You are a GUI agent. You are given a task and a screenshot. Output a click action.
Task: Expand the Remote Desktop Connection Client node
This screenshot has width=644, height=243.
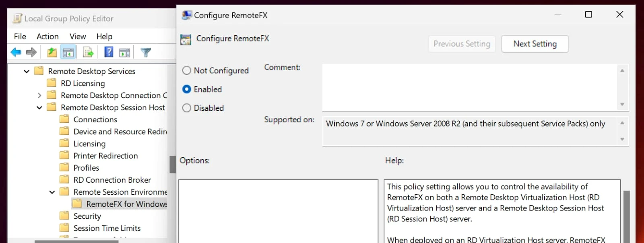[39, 96]
